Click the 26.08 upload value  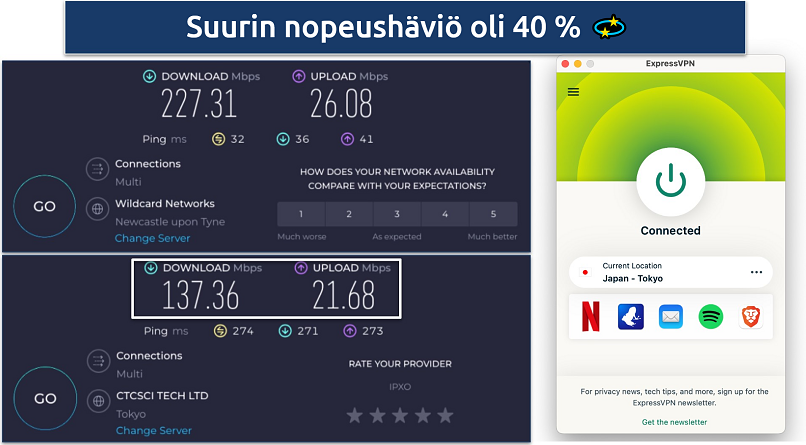click(341, 104)
